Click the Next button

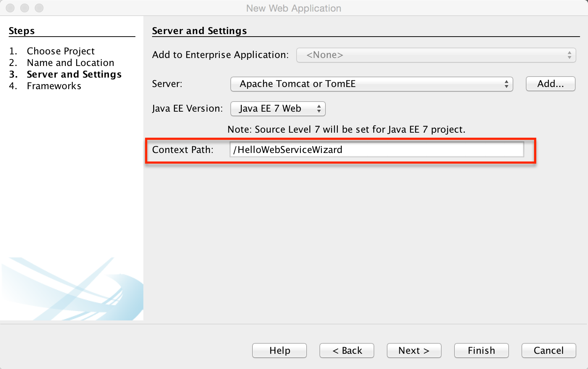tap(413, 350)
